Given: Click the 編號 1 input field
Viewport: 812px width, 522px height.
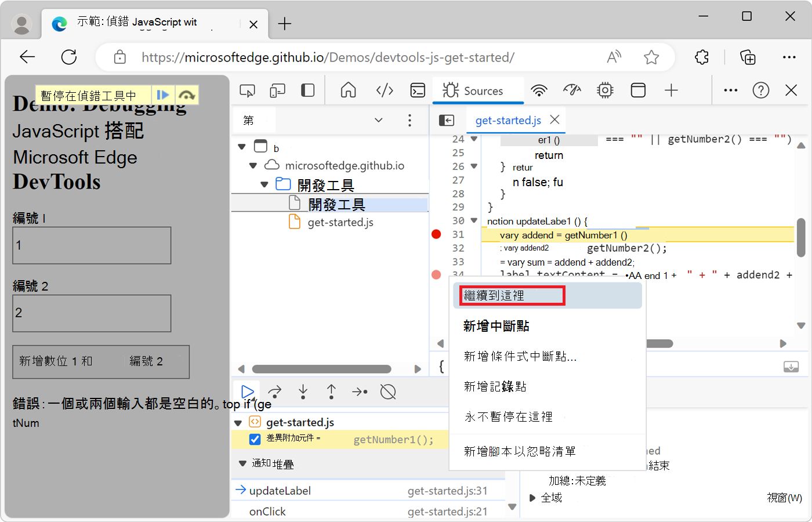Looking at the screenshot, I should pos(92,245).
